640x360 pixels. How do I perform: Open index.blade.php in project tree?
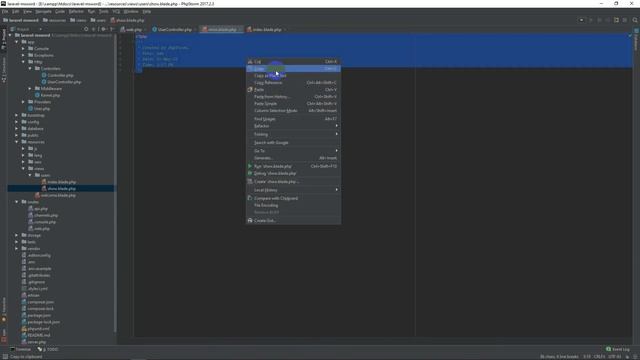point(58,182)
